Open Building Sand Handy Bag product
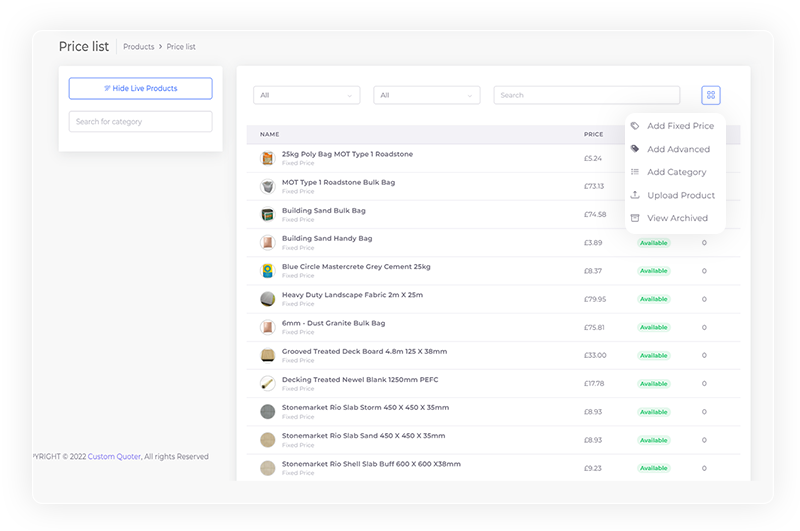The width and height of the screenshot is (800, 531). click(327, 238)
